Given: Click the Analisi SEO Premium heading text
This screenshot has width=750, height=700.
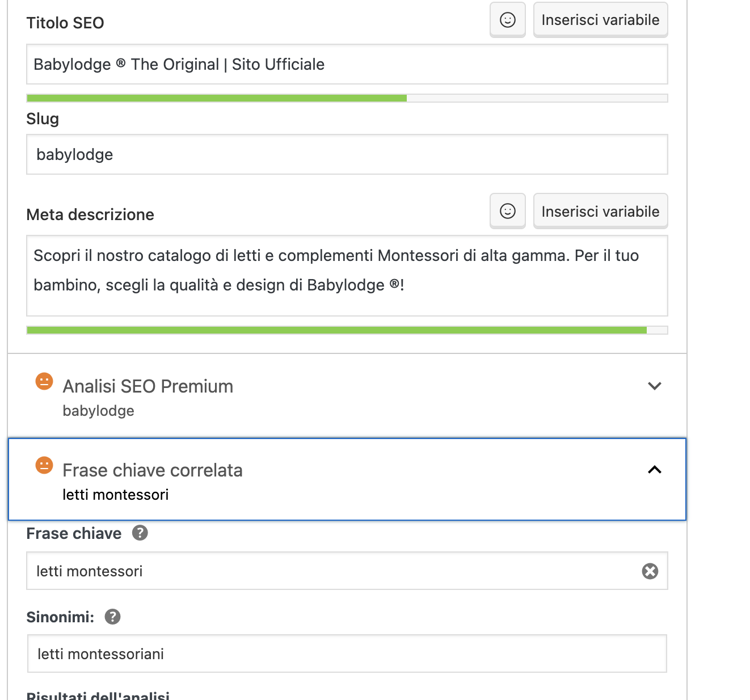Looking at the screenshot, I should point(148,386).
